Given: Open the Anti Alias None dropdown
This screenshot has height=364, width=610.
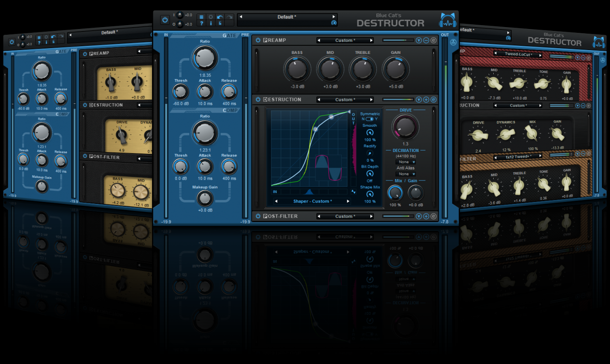Looking at the screenshot, I should click(x=406, y=174).
